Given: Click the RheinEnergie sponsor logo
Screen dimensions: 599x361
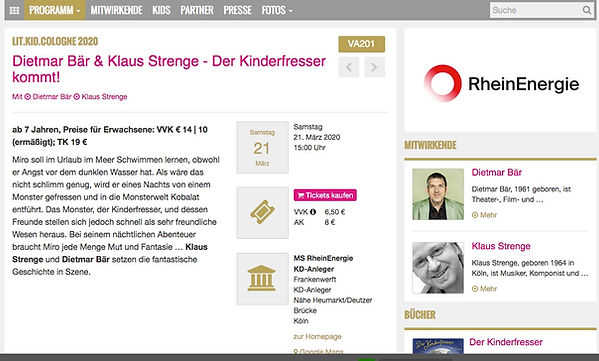Looking at the screenshot, I should [x=501, y=83].
